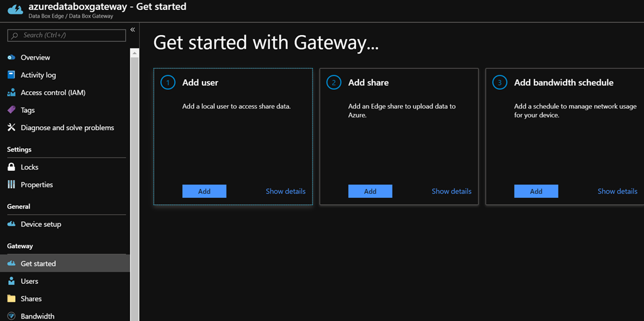Click the Activity log icon

(11, 75)
